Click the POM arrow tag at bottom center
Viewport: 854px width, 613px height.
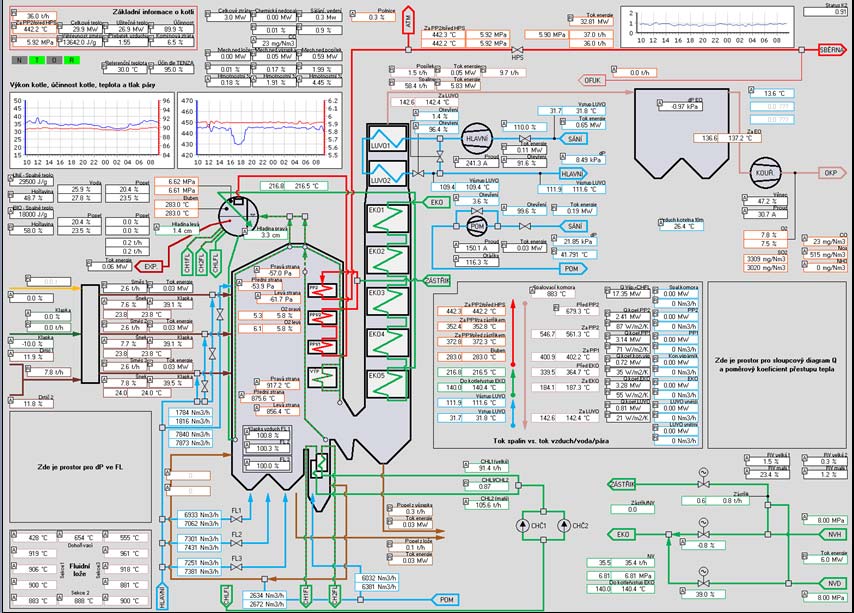[446, 600]
